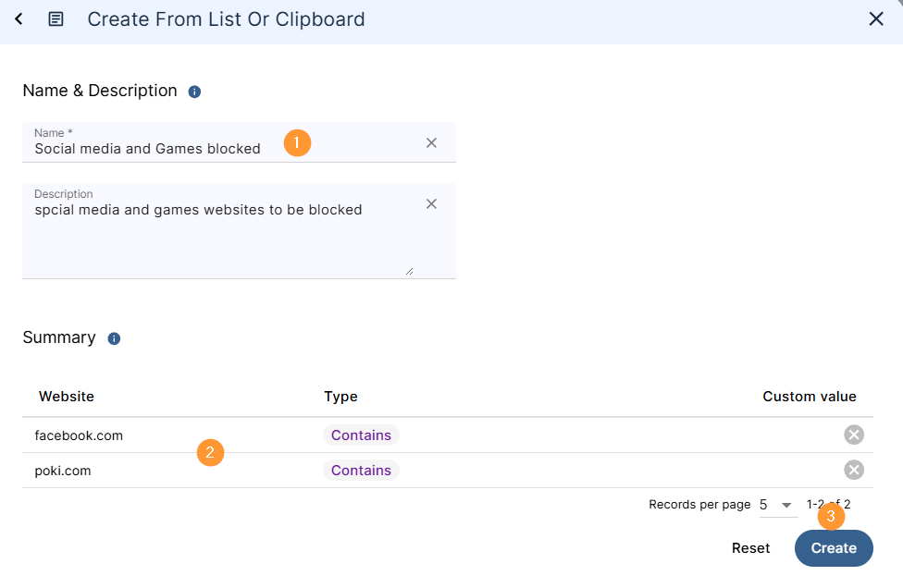Click the Type column header
Viewport: 903px width, 588px height.
(340, 397)
